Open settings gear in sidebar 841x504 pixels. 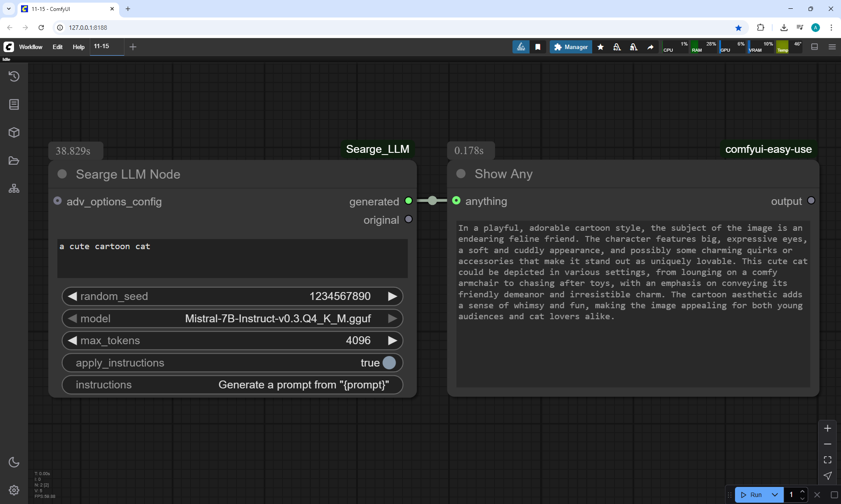[14, 490]
